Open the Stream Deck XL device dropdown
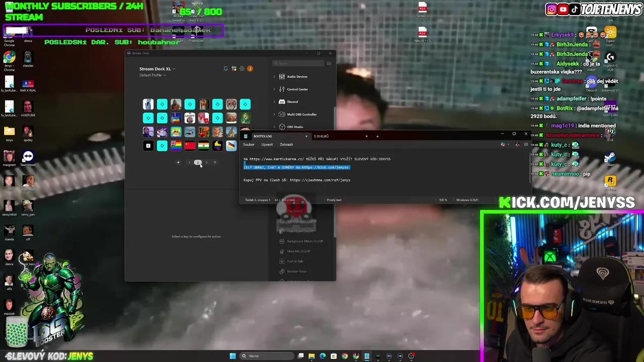Image resolution: width=644 pixels, height=362 pixels. pyautogui.click(x=157, y=69)
